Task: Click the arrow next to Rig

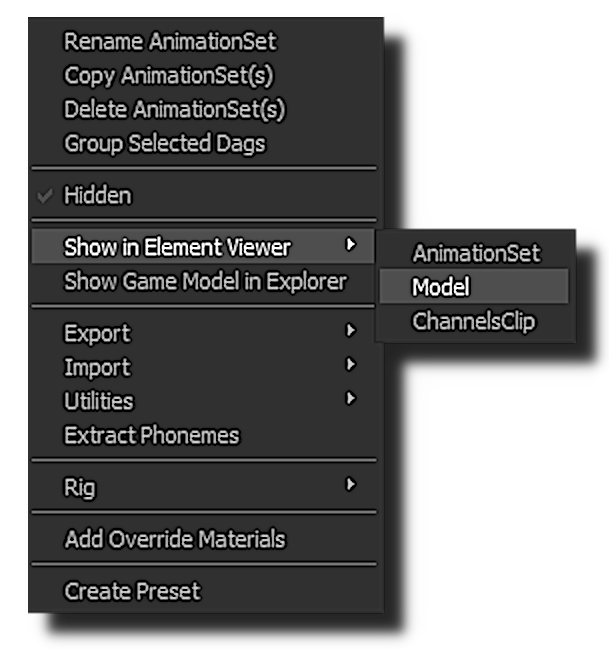Action: [351, 485]
